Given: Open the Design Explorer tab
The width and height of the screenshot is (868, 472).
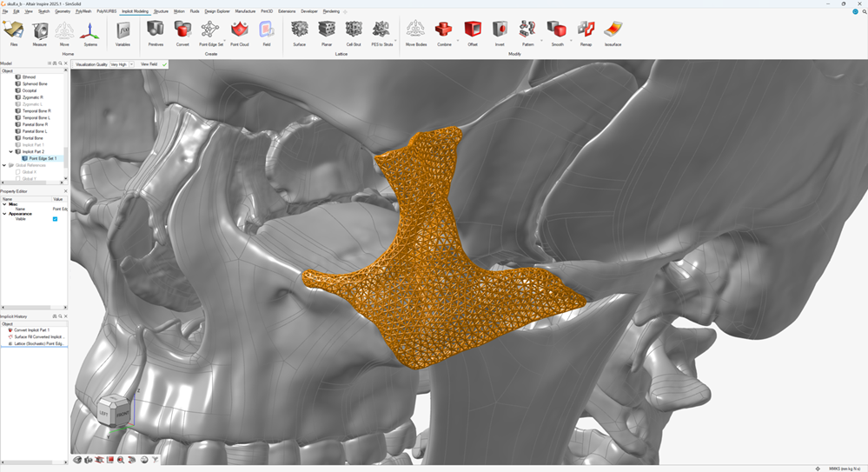Looking at the screenshot, I should [217, 11].
